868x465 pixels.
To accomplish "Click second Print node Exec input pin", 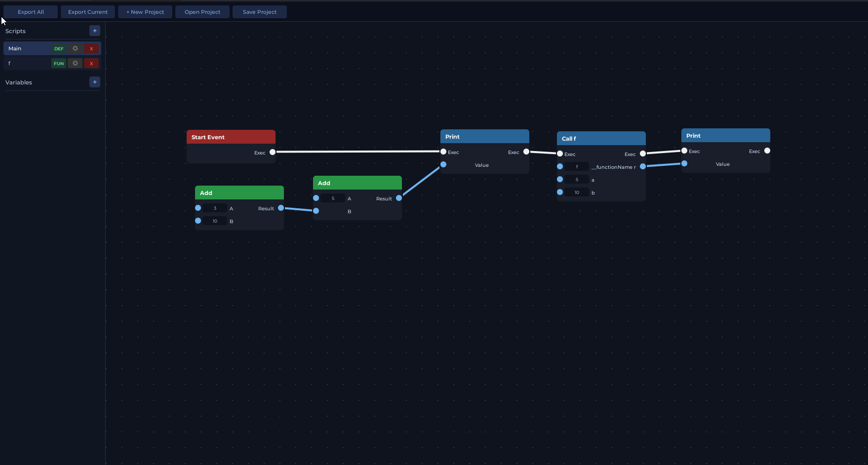I will (684, 151).
